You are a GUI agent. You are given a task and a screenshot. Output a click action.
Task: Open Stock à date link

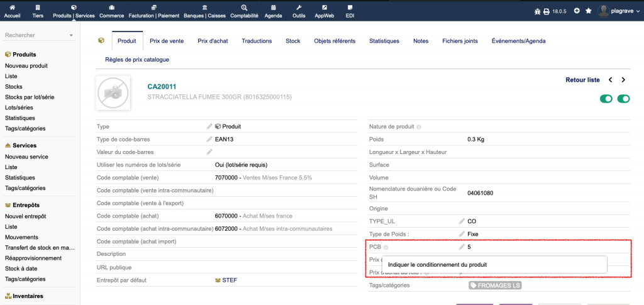(x=21, y=269)
